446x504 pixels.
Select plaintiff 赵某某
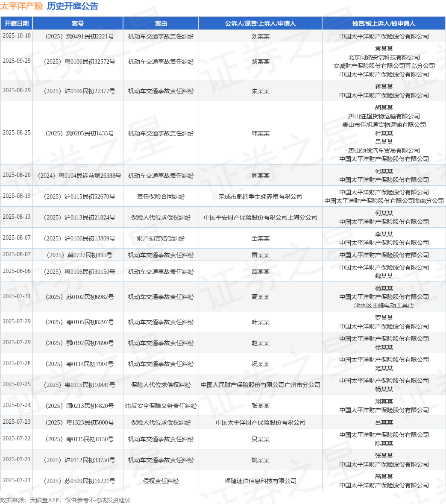pos(261,343)
